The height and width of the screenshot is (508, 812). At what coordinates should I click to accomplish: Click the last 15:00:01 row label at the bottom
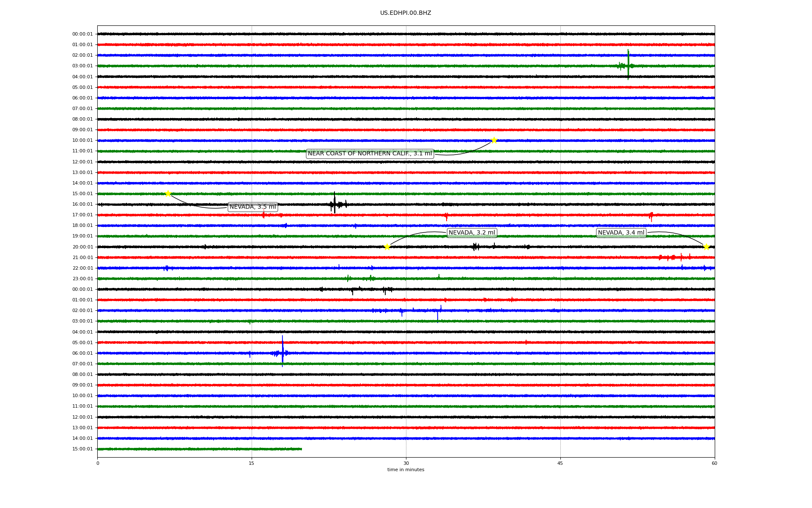pyautogui.click(x=82, y=449)
